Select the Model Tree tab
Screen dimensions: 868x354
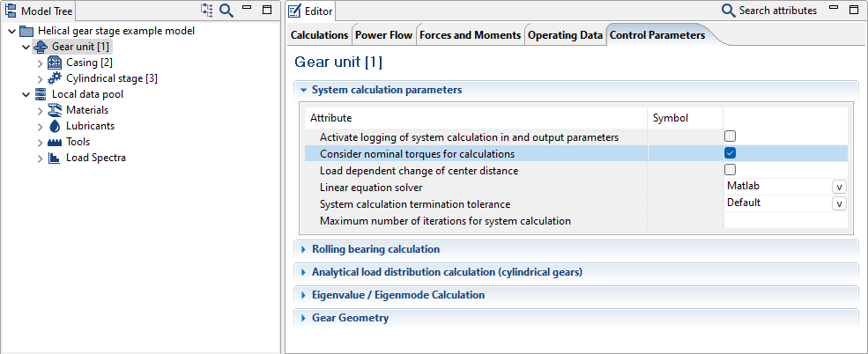[x=38, y=11]
